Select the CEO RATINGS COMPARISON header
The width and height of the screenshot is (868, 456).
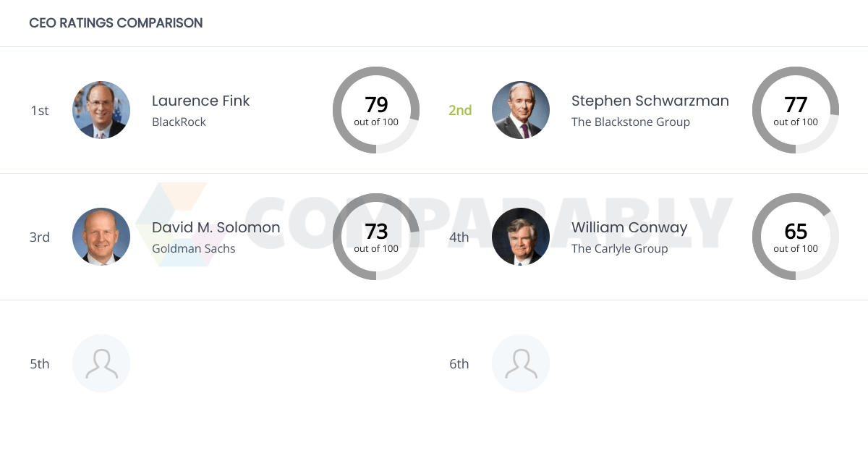116,22
